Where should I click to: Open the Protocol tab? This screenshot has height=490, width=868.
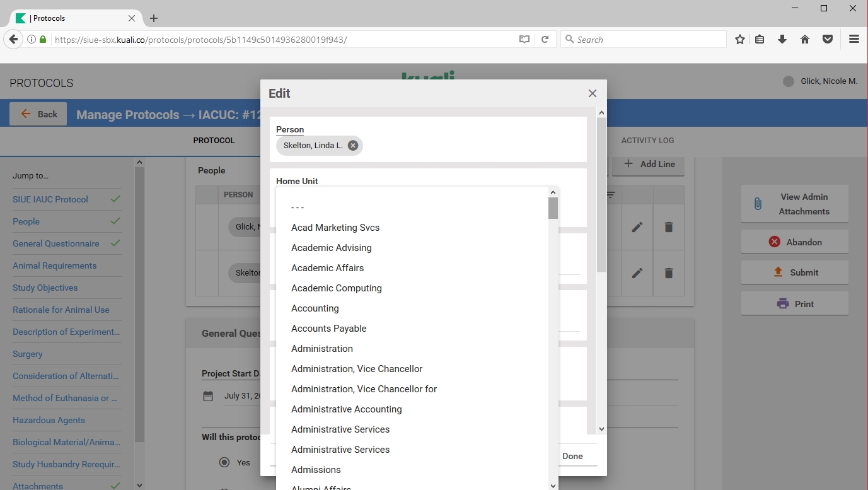pyautogui.click(x=214, y=141)
